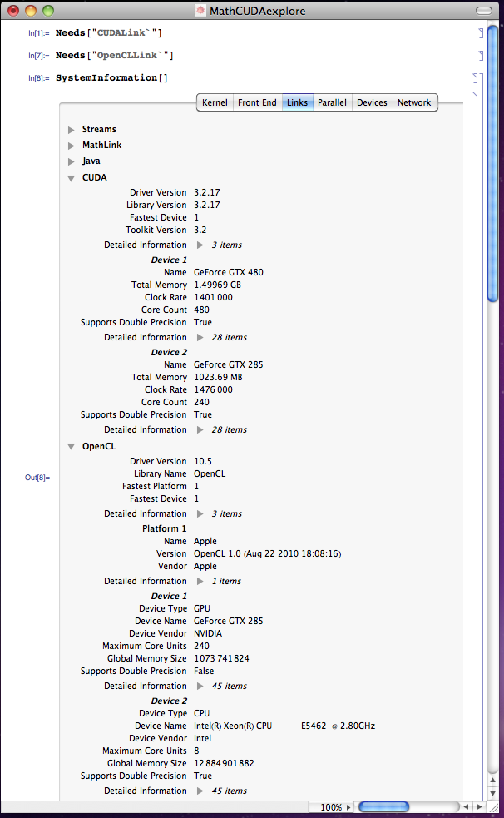The height and width of the screenshot is (818, 504).
Task: Click the NVIDIA device vendor value
Action: [x=207, y=633]
